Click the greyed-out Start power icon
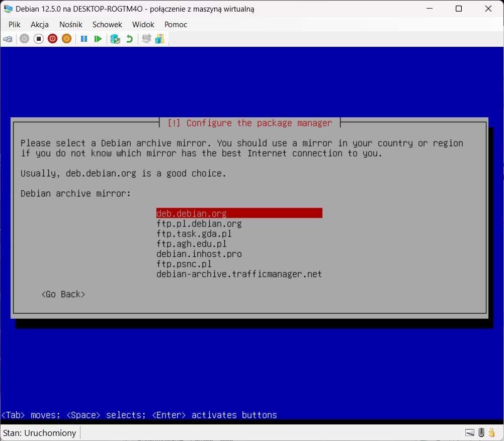 point(25,39)
